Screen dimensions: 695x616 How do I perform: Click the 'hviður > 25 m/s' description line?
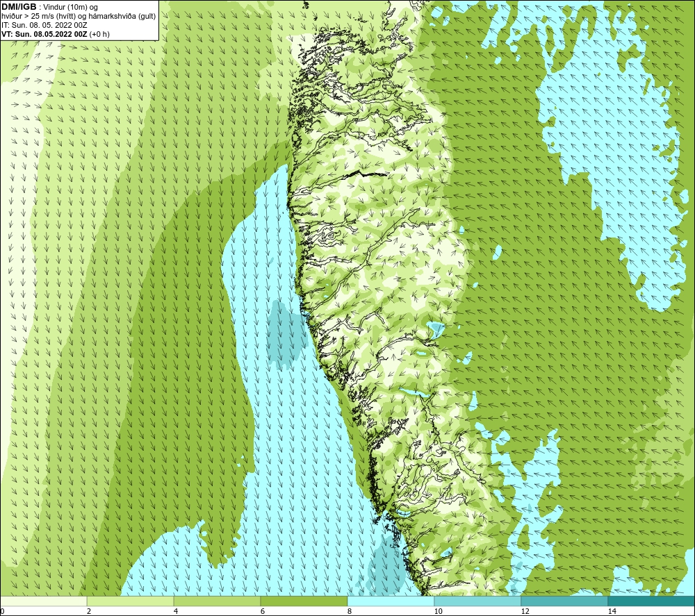pyautogui.click(x=79, y=17)
